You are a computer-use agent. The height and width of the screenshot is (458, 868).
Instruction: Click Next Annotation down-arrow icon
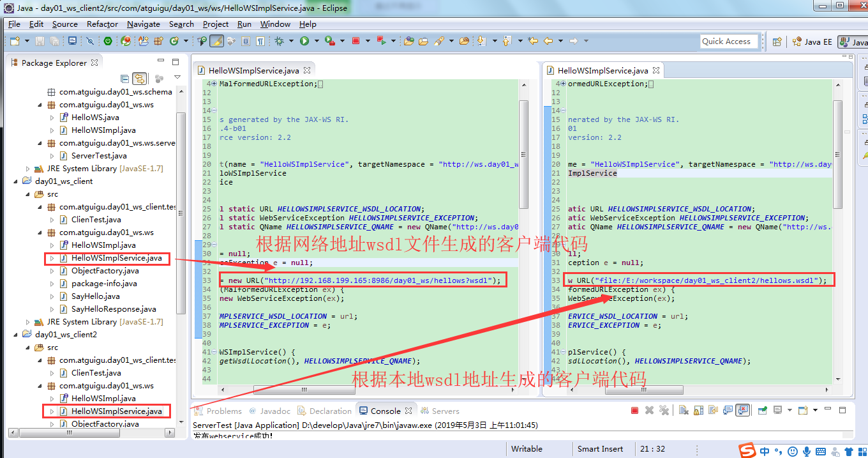click(x=481, y=41)
